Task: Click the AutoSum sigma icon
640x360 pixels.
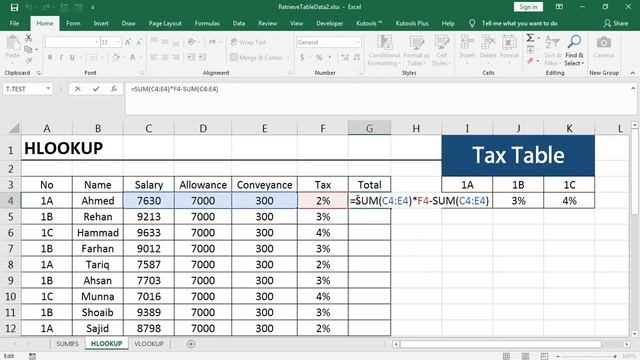Action: pos(530,38)
